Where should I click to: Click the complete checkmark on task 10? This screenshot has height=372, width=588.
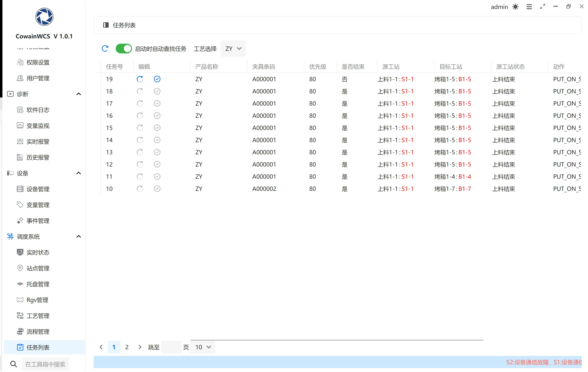157,189
